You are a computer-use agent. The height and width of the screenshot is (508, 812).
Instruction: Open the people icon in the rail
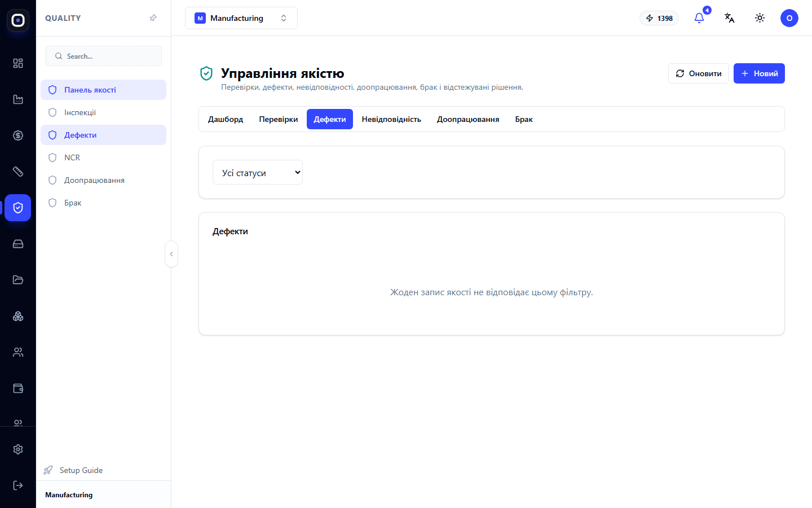coord(18,352)
